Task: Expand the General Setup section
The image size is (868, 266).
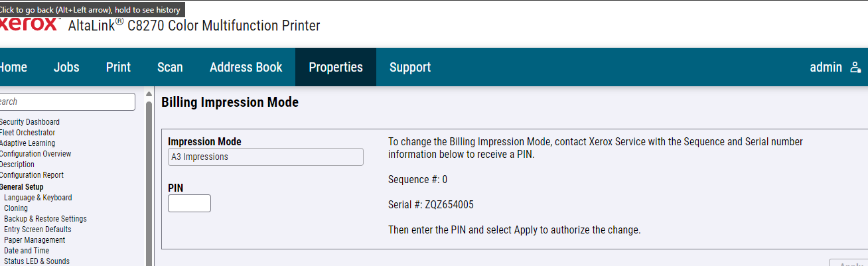Action: coord(21,187)
